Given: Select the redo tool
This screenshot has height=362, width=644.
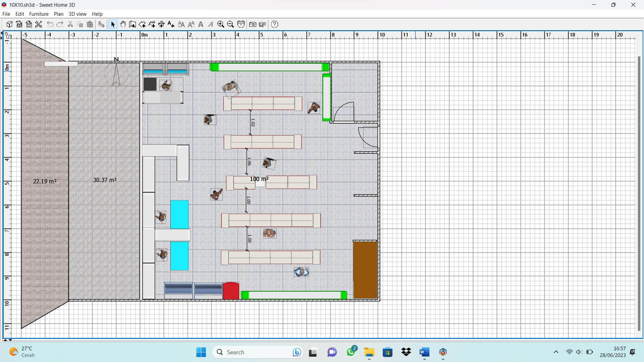Looking at the screenshot, I should (x=60, y=24).
